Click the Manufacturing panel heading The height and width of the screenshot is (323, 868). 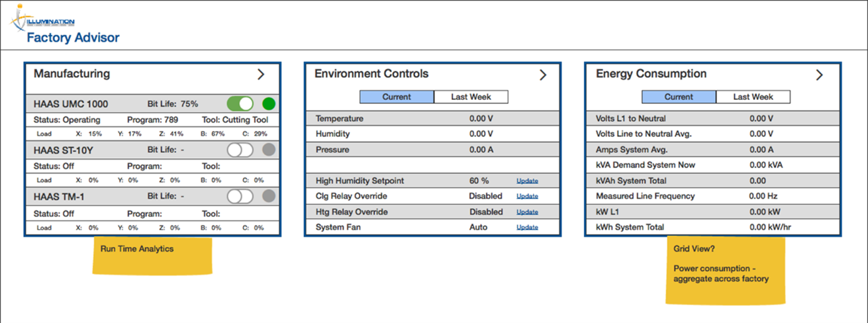pos(72,73)
